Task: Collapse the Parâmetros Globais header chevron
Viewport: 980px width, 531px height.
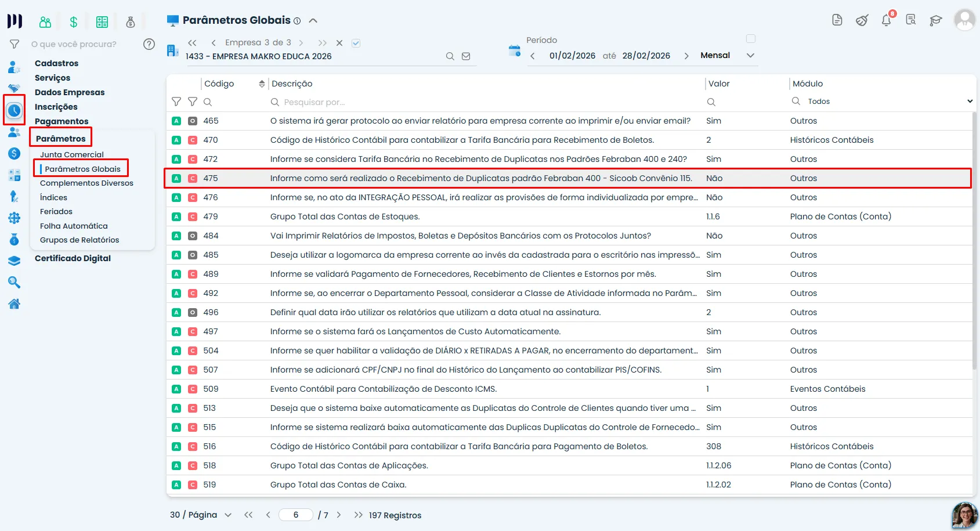Action: 313,20
